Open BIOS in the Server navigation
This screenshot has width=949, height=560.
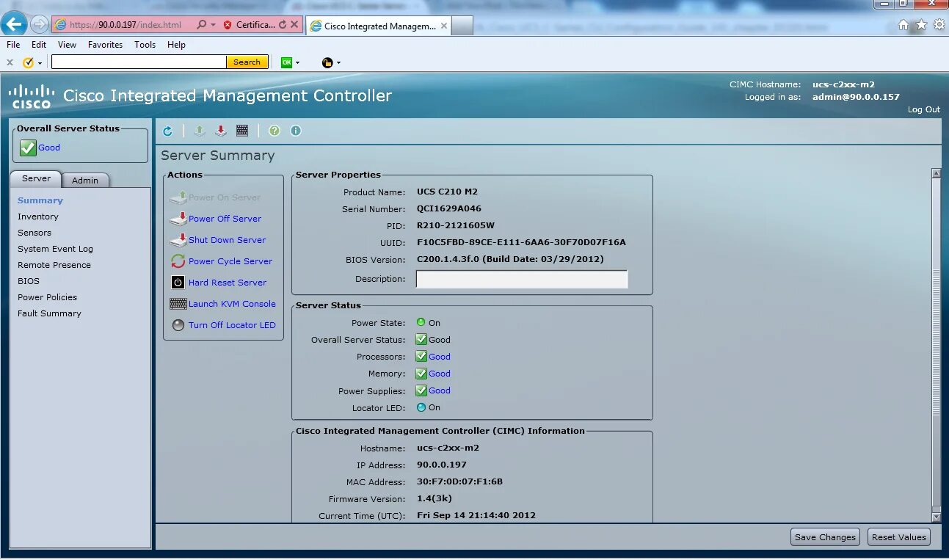coord(29,281)
